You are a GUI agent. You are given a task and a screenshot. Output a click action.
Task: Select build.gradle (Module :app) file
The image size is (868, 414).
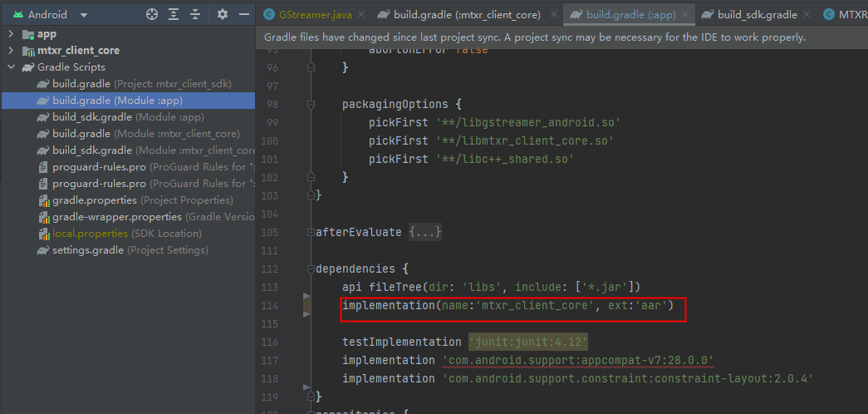pos(128,101)
